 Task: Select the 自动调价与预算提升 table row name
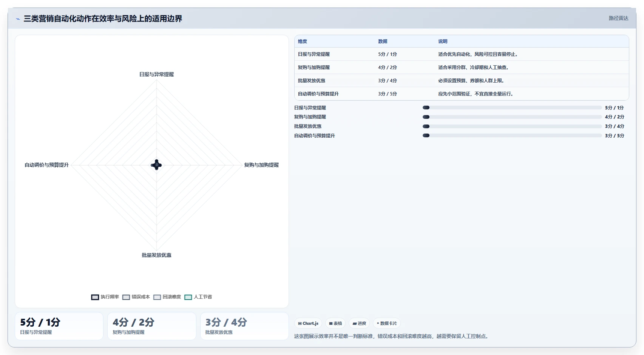point(318,94)
